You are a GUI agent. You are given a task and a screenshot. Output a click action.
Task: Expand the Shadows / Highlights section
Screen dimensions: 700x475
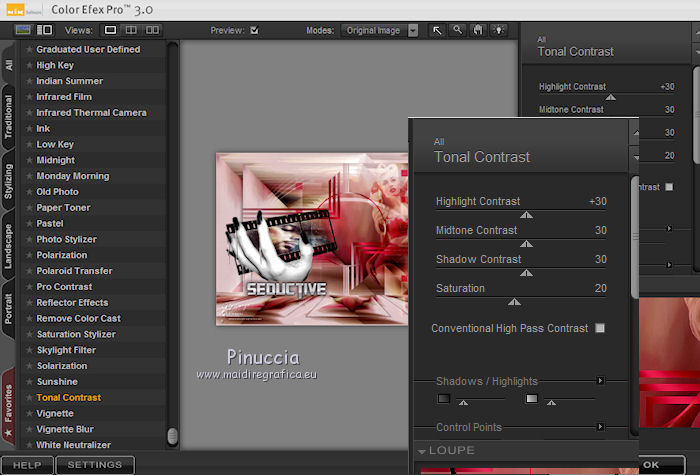coord(600,381)
